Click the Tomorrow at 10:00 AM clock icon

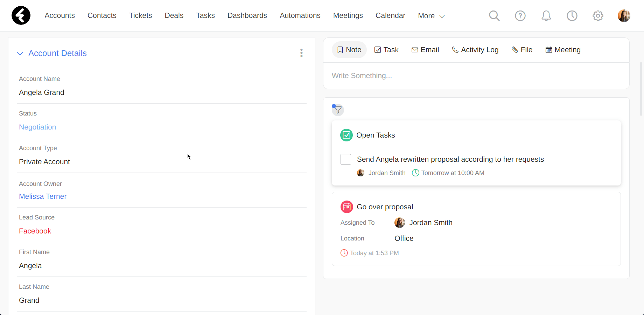[415, 173]
